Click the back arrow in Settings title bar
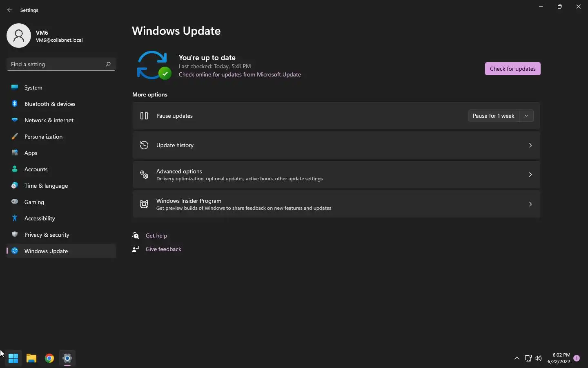 tap(10, 10)
